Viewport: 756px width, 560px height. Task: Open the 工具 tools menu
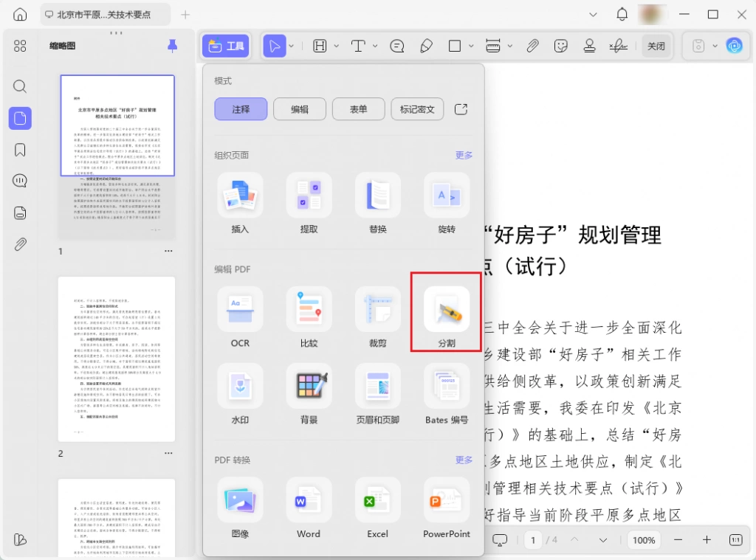(226, 46)
